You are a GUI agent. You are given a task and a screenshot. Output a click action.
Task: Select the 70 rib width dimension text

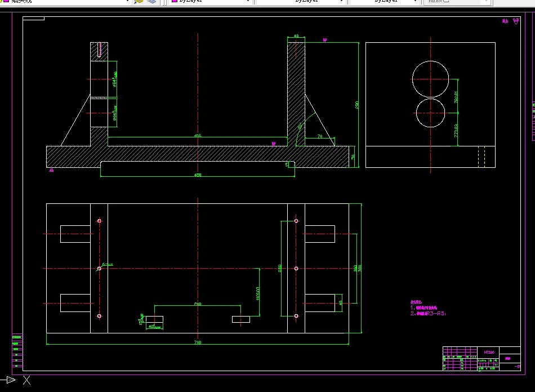320,136
